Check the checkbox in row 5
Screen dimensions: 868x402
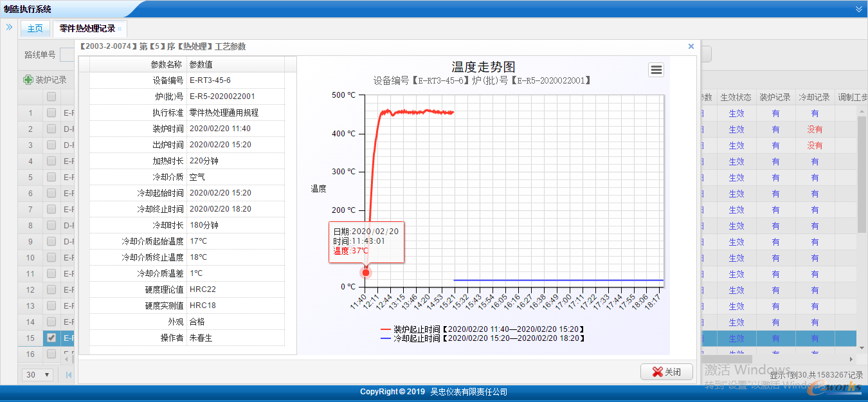(x=51, y=177)
